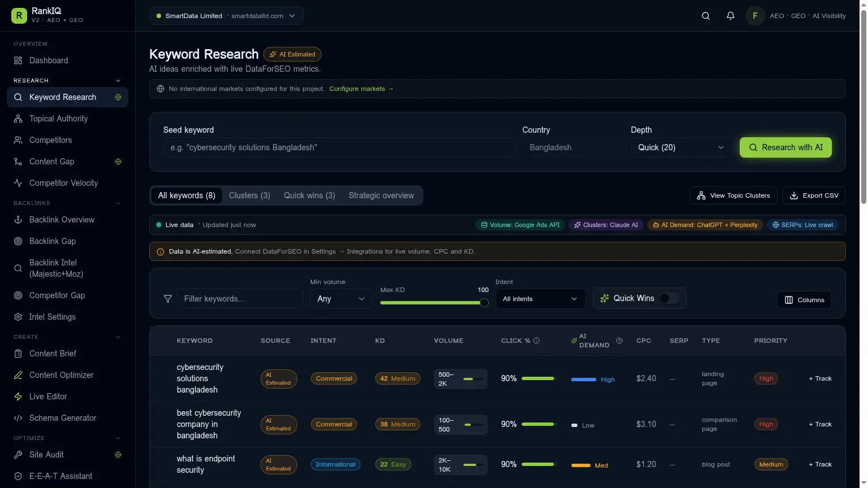Screen dimensions: 868x488
Task: Select Keyword Research in the sidebar
Action: click(67, 97)
